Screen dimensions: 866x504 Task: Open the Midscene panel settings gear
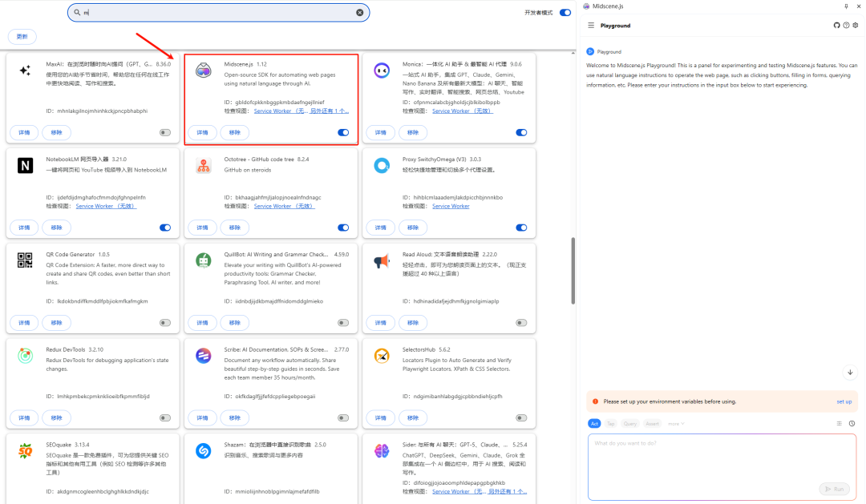click(856, 26)
